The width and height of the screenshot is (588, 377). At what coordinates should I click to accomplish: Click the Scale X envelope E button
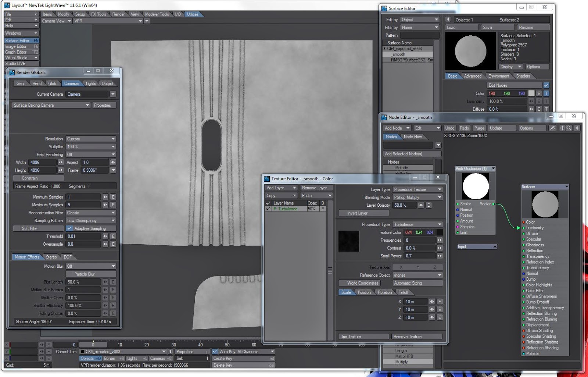click(x=440, y=302)
